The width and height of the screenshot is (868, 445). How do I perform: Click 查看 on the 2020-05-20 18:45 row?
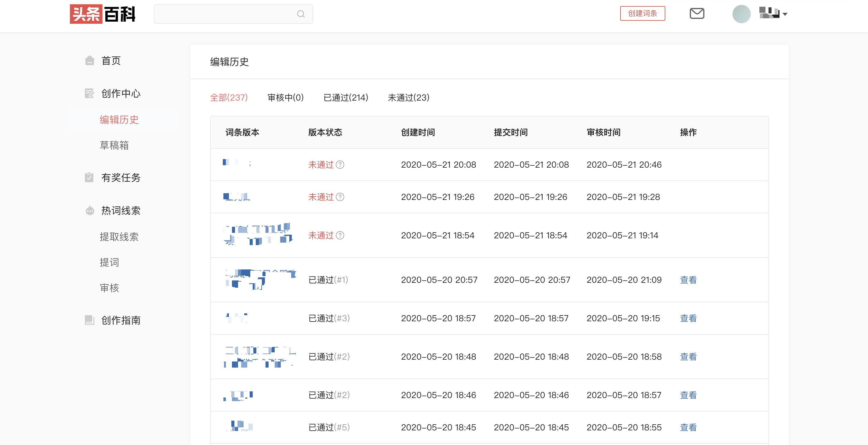pyautogui.click(x=689, y=427)
